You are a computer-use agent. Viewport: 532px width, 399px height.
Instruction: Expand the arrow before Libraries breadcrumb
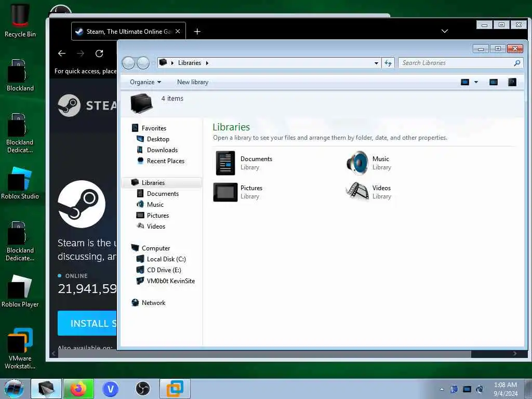(x=172, y=63)
